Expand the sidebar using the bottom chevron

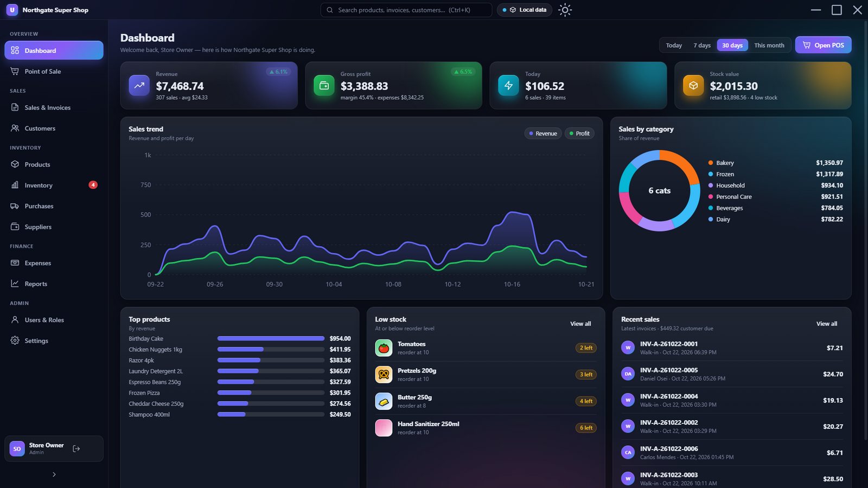54,474
